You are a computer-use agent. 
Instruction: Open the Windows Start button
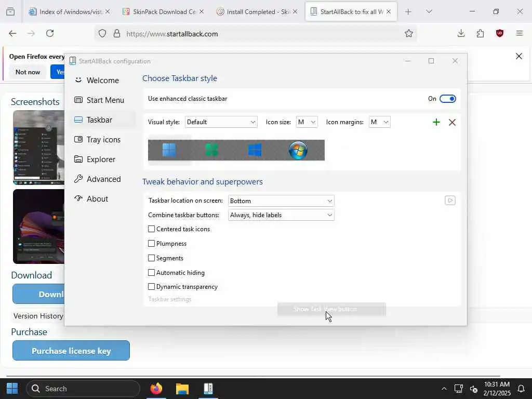point(12,389)
